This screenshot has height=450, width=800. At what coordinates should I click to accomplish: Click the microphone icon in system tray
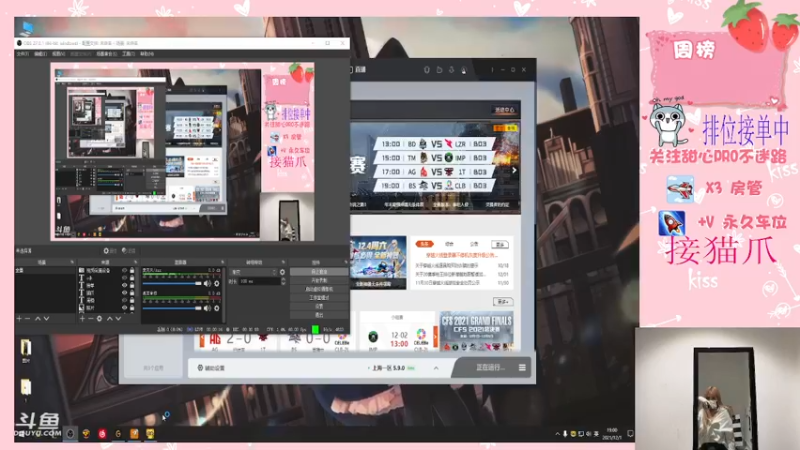pos(565,434)
